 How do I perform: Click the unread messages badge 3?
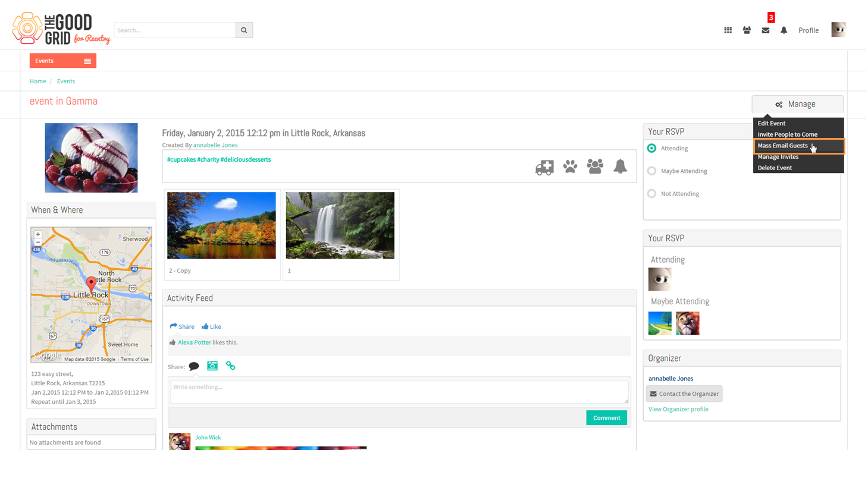click(x=771, y=17)
